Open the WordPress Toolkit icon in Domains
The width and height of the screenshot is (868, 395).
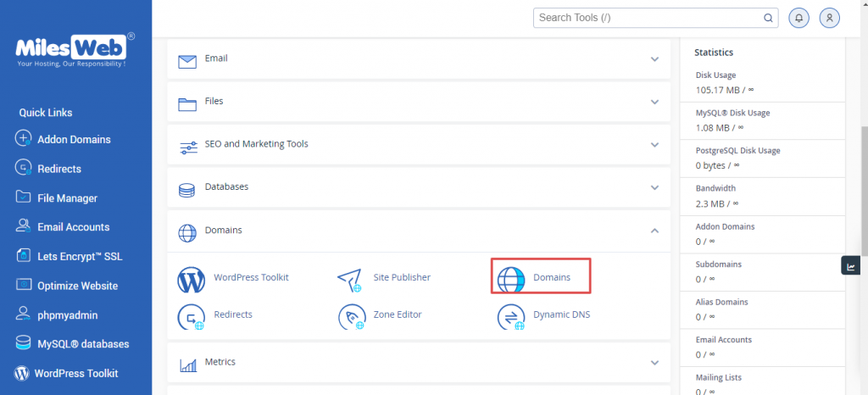coord(191,279)
